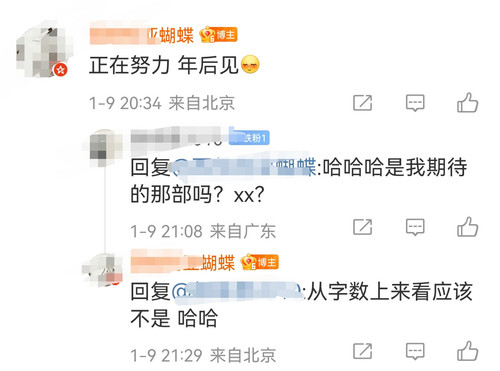Screen dimensions: 500x371
Task: Open avatar beside 从字数上来看 reply
Action: (103, 269)
